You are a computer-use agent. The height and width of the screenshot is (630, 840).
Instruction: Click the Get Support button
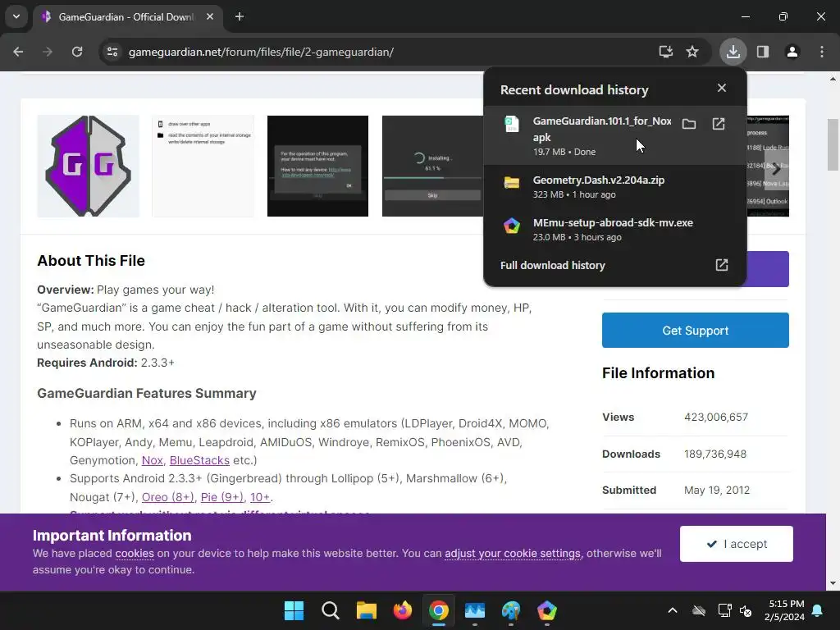coord(696,330)
